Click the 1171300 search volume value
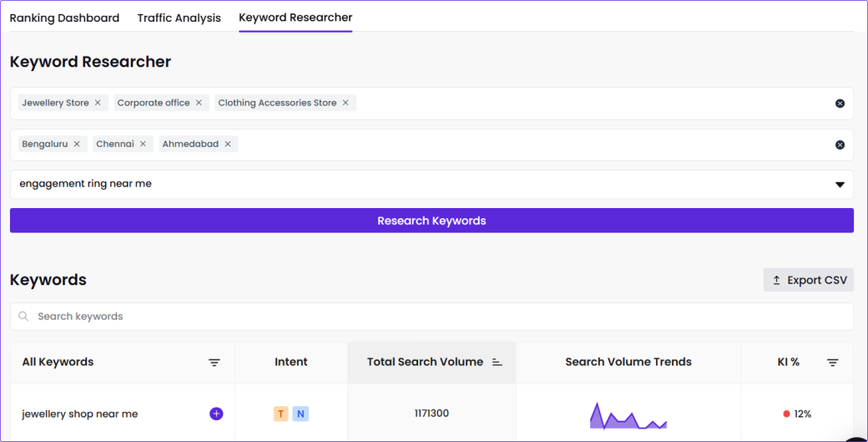This screenshot has height=442, width=868. tap(431, 414)
